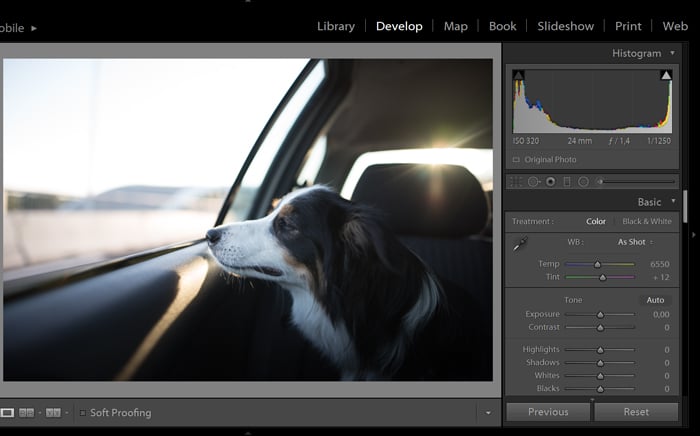Click the Previous button
700x436 pixels.
(x=548, y=412)
